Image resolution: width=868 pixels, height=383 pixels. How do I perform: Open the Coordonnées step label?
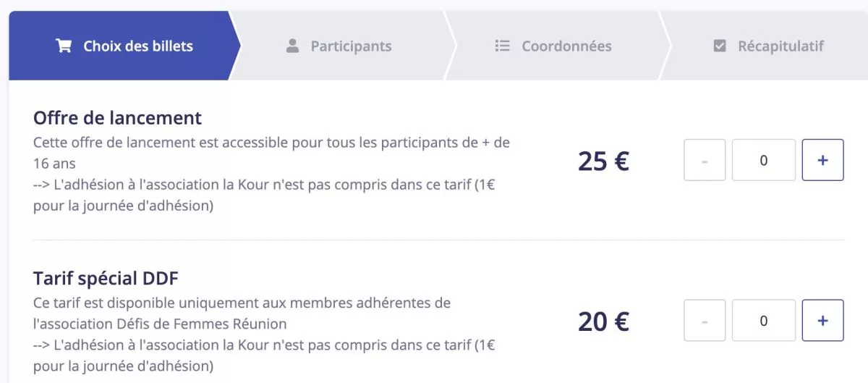566,46
